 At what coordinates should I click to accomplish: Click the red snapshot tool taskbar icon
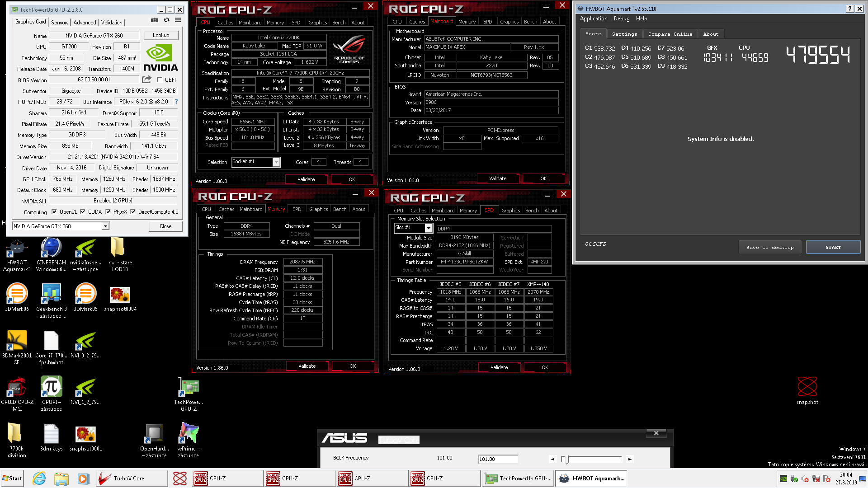click(x=180, y=479)
